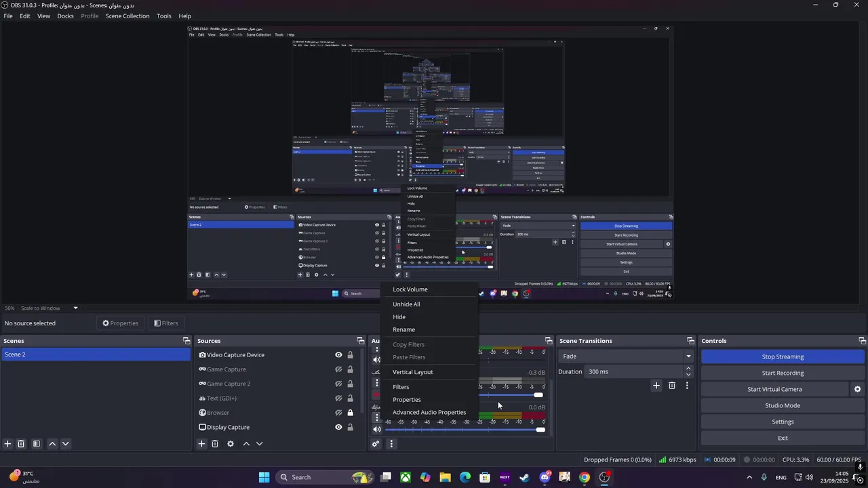This screenshot has width=868, height=488.
Task: Hide the Display Capture source
Action: pyautogui.click(x=338, y=427)
